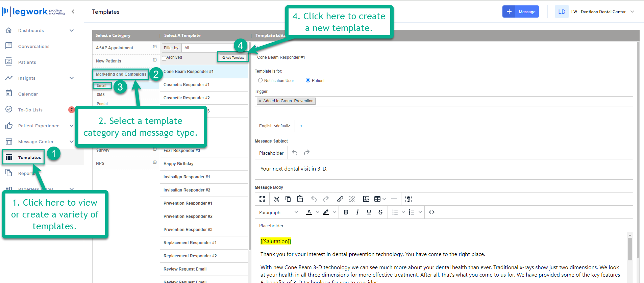Click the cut scissors icon
The image size is (644, 283).
[x=277, y=199]
